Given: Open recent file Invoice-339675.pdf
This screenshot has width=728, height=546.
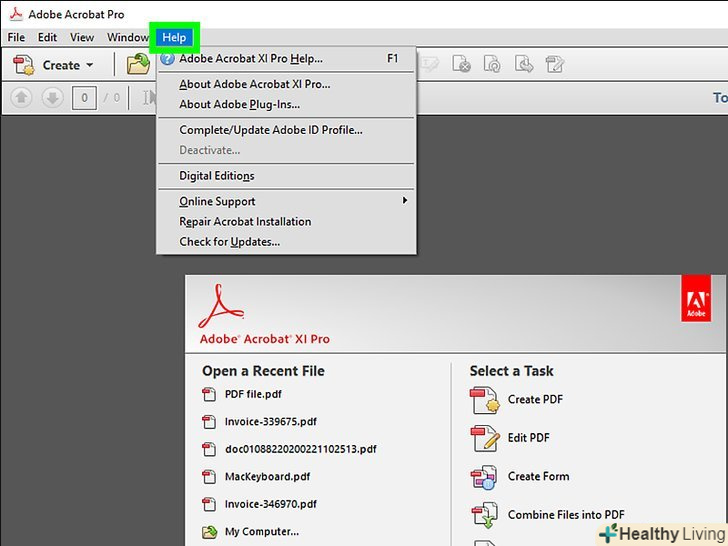Looking at the screenshot, I should click(271, 422).
